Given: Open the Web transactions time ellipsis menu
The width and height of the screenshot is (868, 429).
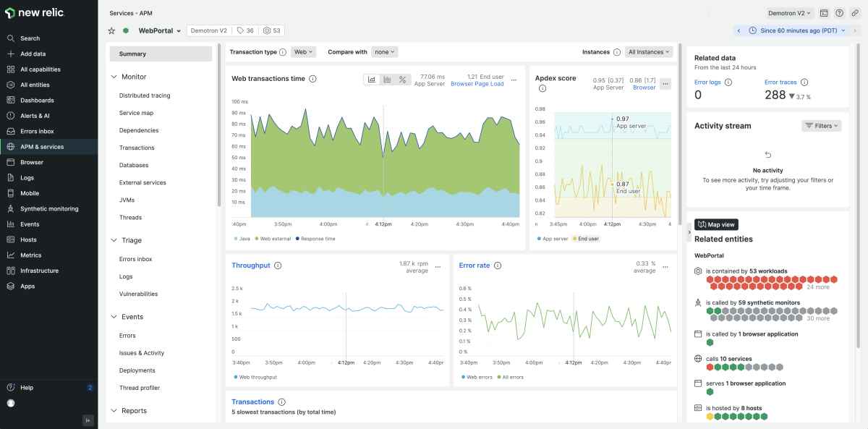Looking at the screenshot, I should [514, 80].
